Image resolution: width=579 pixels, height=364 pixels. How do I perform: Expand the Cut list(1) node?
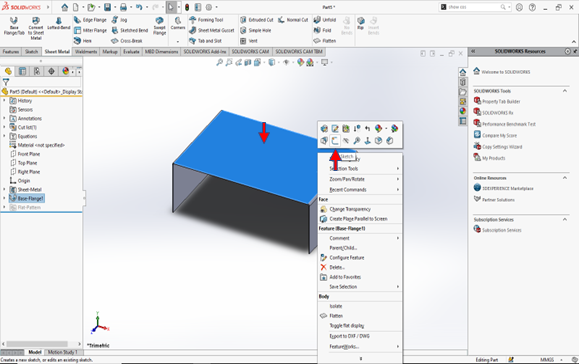[x=4, y=127]
